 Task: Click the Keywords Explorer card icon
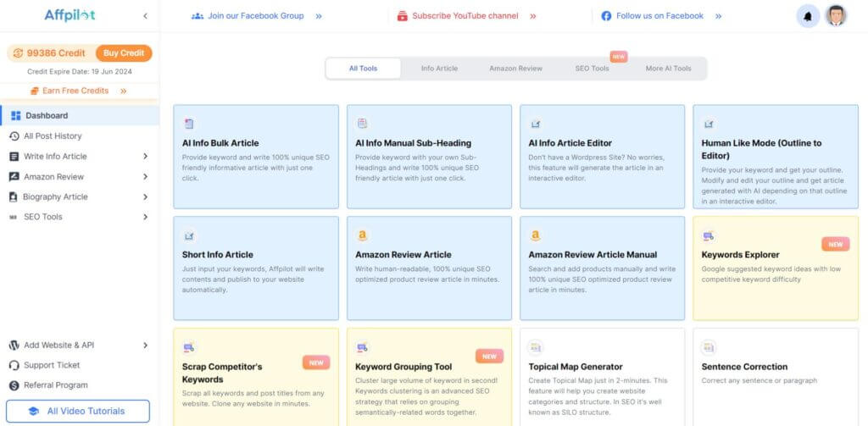pos(709,235)
